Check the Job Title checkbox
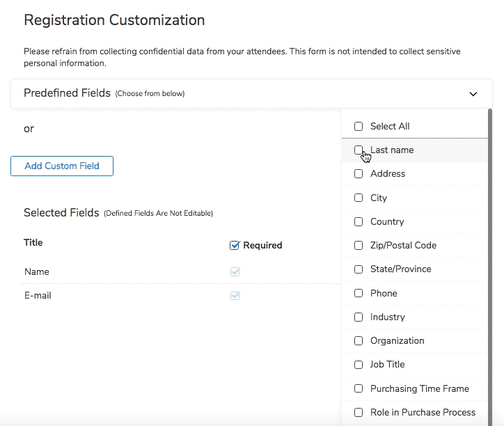Viewport: 504px width, 426px height. (359, 365)
